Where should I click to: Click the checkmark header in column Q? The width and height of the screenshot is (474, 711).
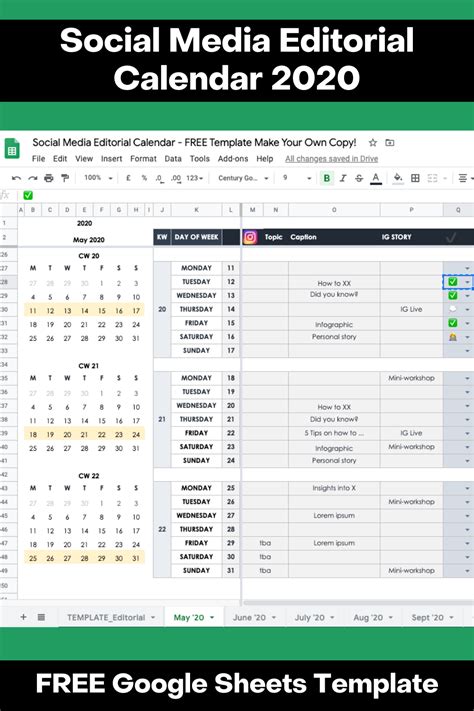(451, 237)
